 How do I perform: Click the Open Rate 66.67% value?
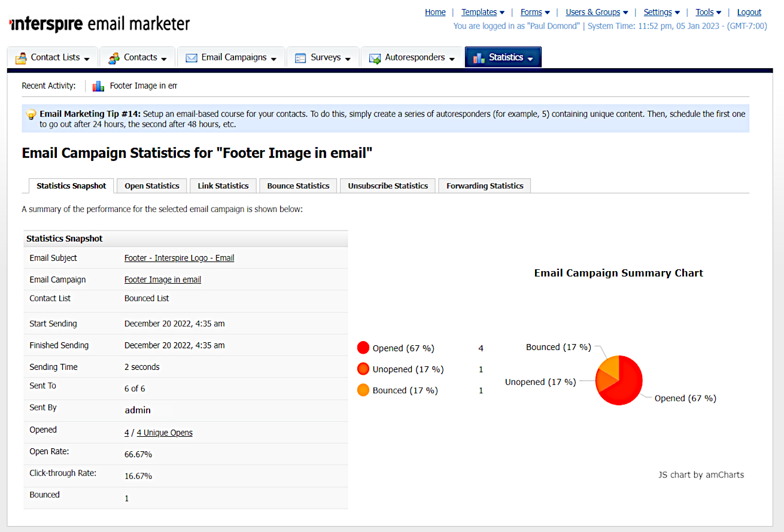pos(138,454)
